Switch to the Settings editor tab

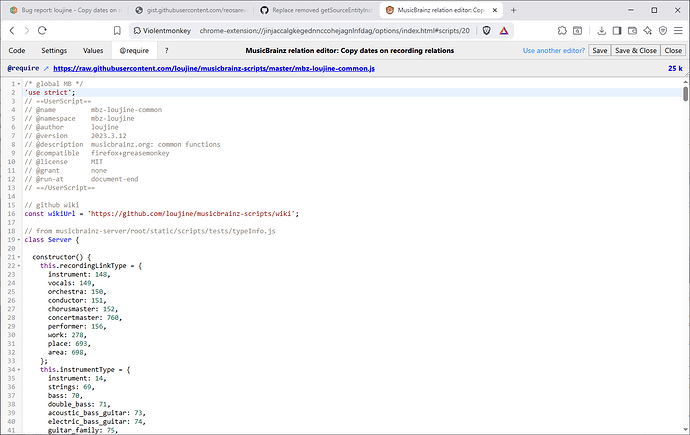54,50
